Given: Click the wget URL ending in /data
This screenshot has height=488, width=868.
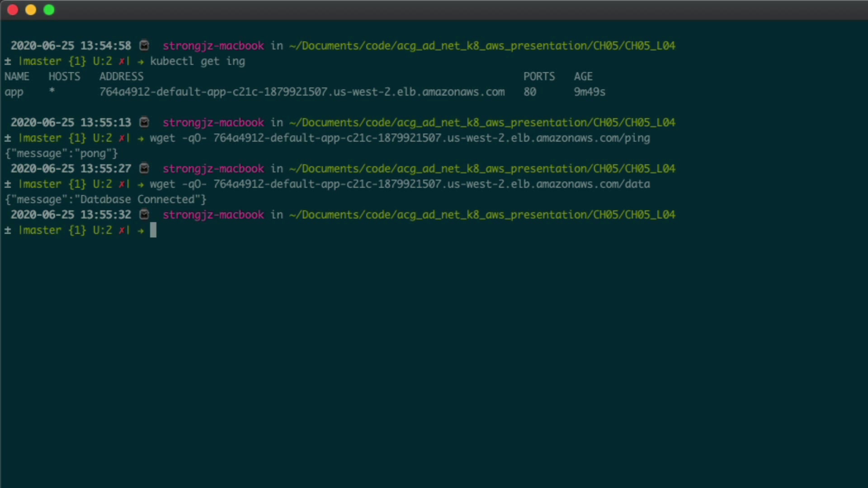Looking at the screenshot, I should (431, 184).
